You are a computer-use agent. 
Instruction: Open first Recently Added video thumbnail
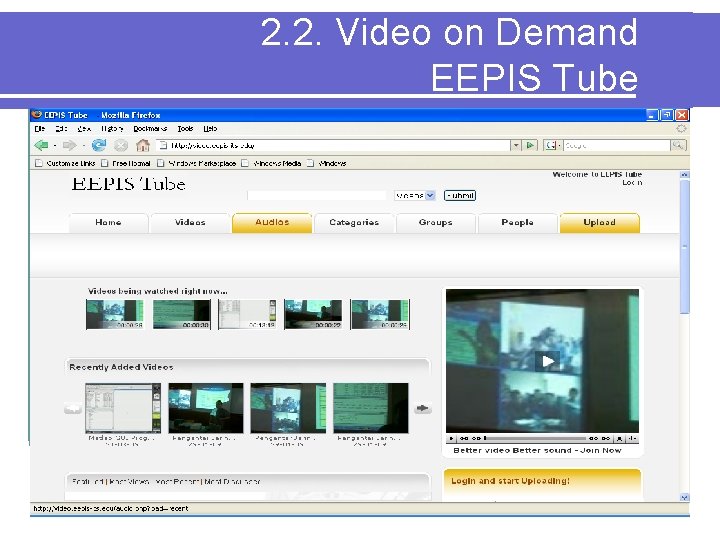pos(123,408)
